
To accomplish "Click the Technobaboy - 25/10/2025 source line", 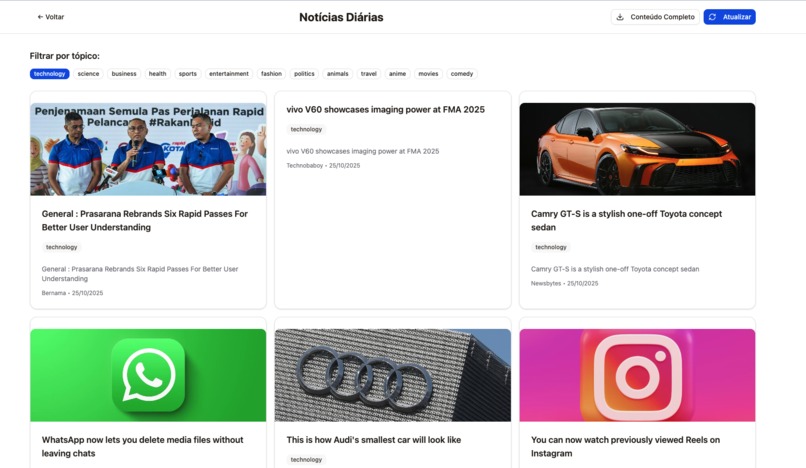I will pyautogui.click(x=323, y=166).
